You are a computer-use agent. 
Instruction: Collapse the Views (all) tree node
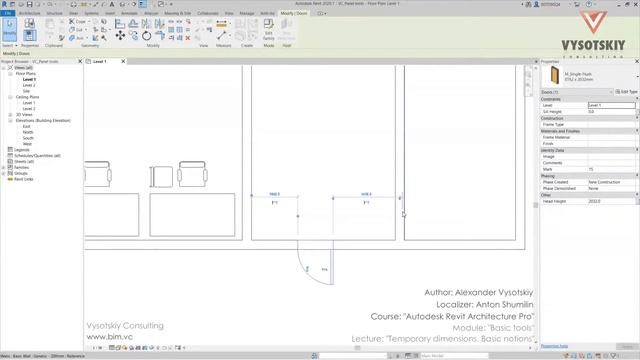4,68
